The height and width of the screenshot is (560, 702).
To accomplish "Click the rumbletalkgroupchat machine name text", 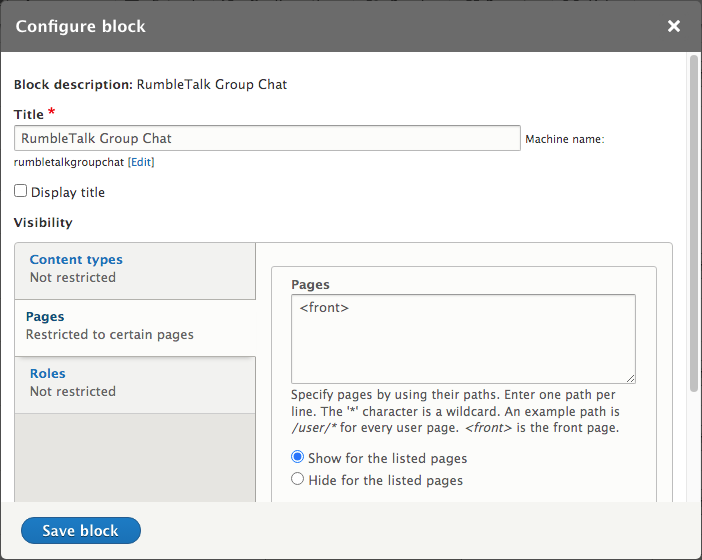I will point(68,162).
